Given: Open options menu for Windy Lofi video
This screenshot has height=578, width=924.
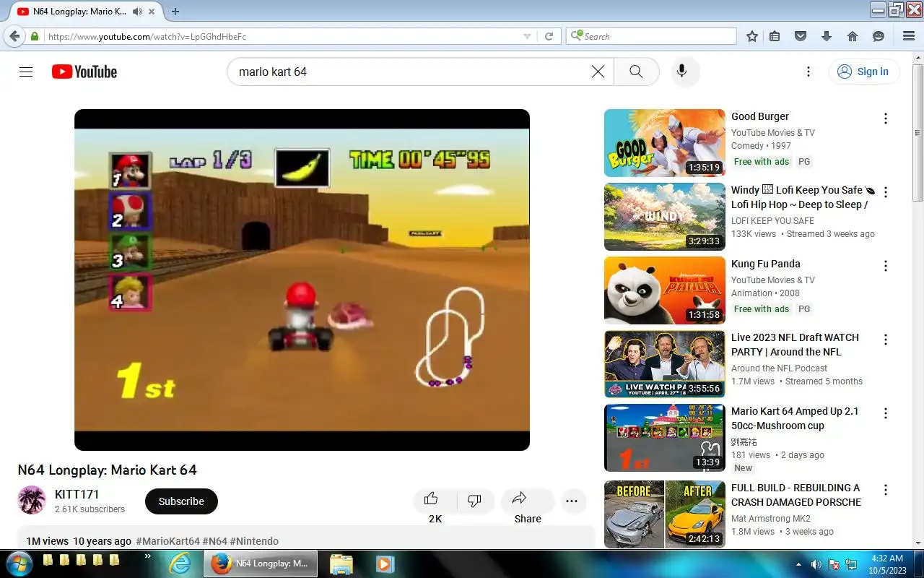Looking at the screenshot, I should (x=886, y=192).
